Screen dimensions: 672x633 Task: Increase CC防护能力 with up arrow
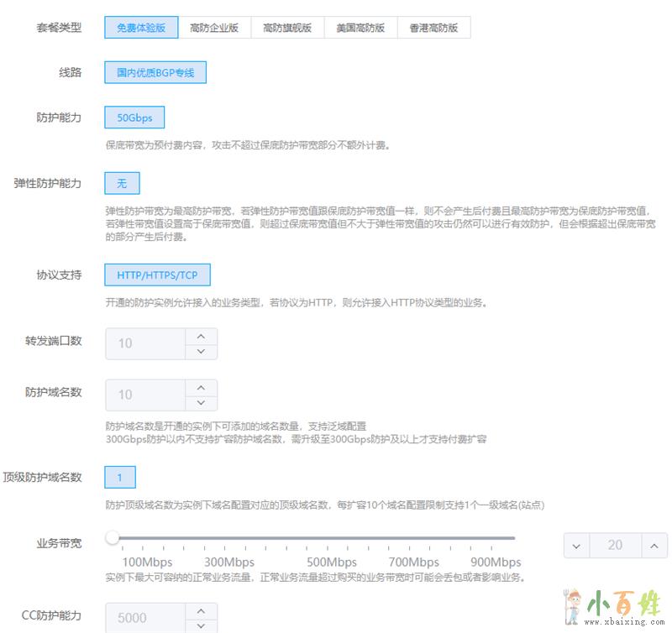pyautogui.click(x=201, y=610)
